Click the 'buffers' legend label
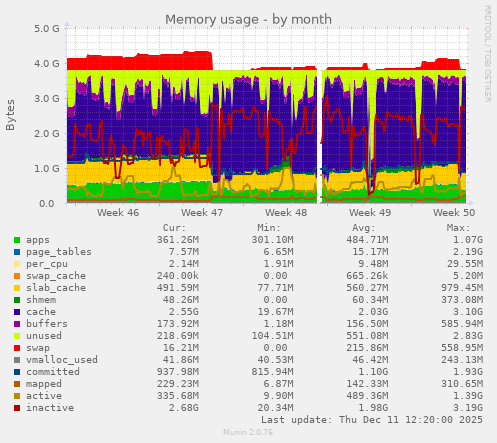The image size is (497, 443). tap(47, 324)
